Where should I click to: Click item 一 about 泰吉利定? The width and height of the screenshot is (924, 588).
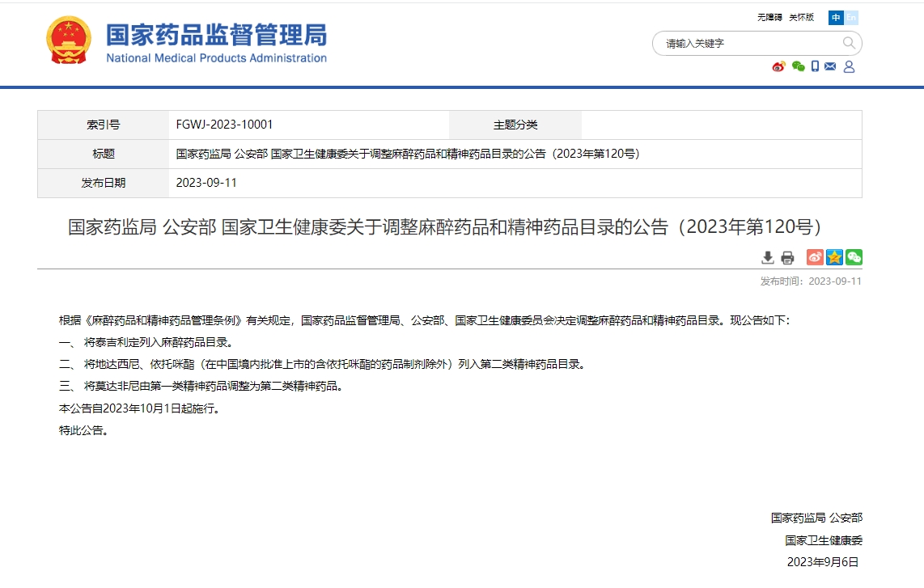click(146, 342)
